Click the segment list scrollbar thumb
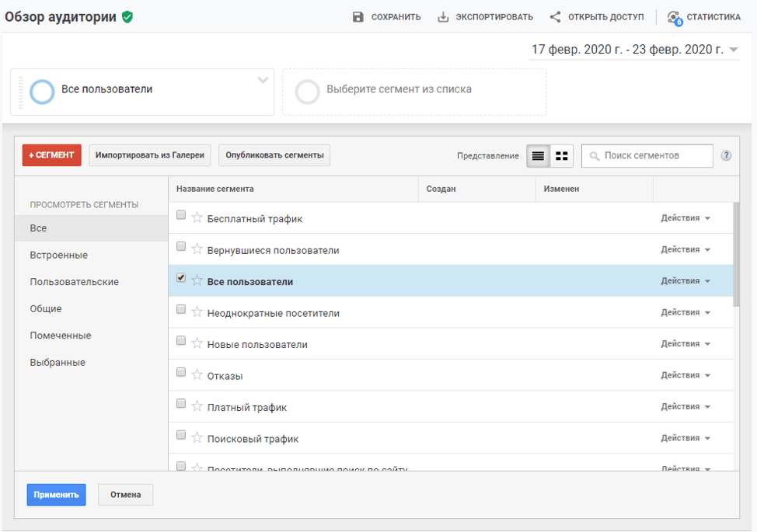This screenshot has width=757, height=532. point(736,254)
